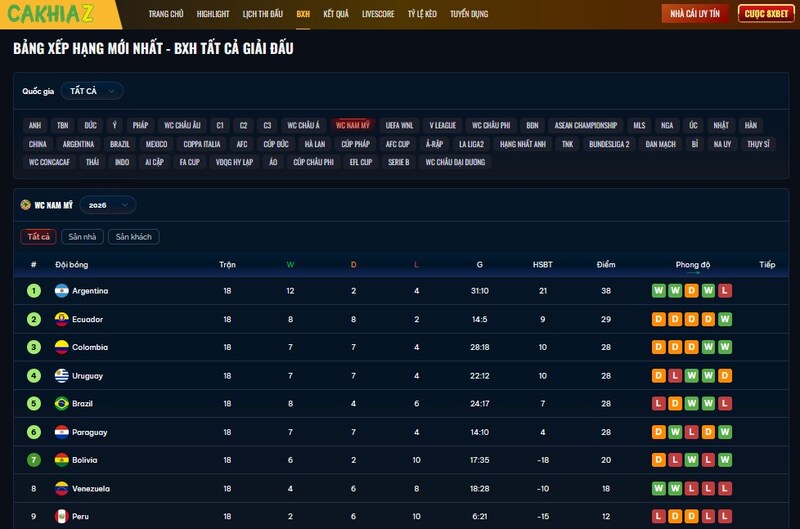Click the Ecuador flag icon
This screenshot has width=800, height=529.
61,319
